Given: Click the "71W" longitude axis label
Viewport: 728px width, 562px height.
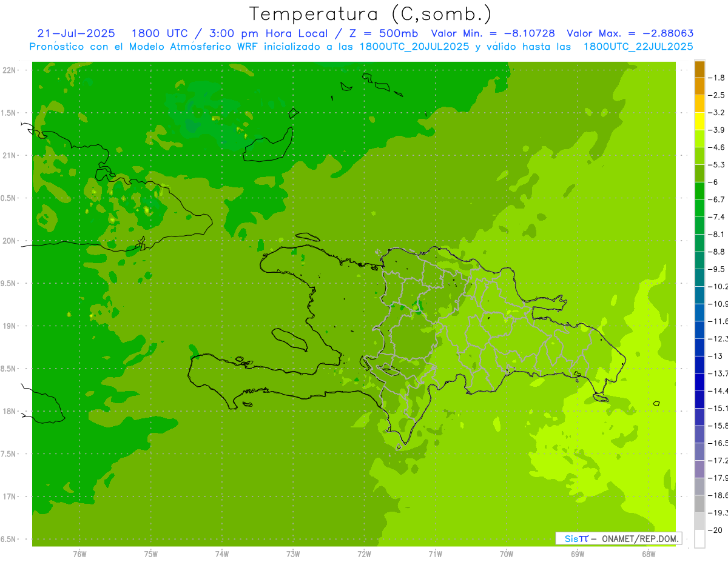Looking at the screenshot, I should click(x=435, y=554).
